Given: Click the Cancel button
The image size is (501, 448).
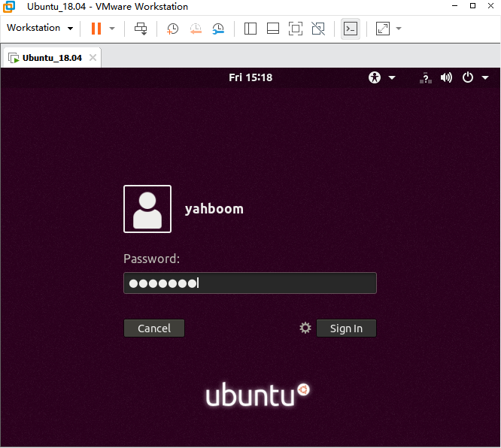Looking at the screenshot, I should tap(154, 328).
